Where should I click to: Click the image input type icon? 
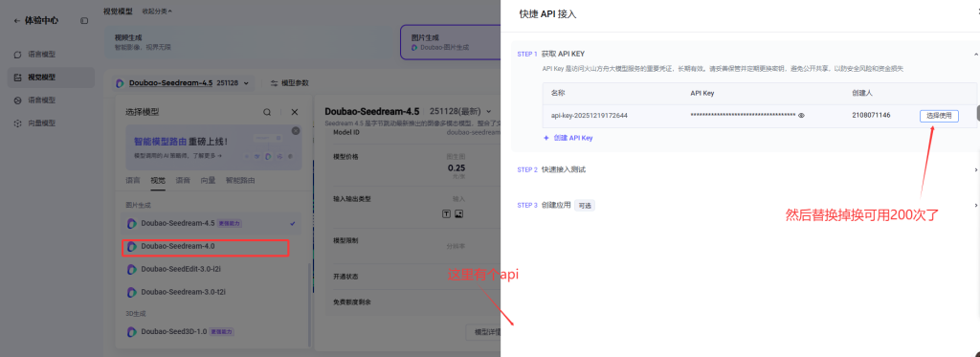coord(458,213)
